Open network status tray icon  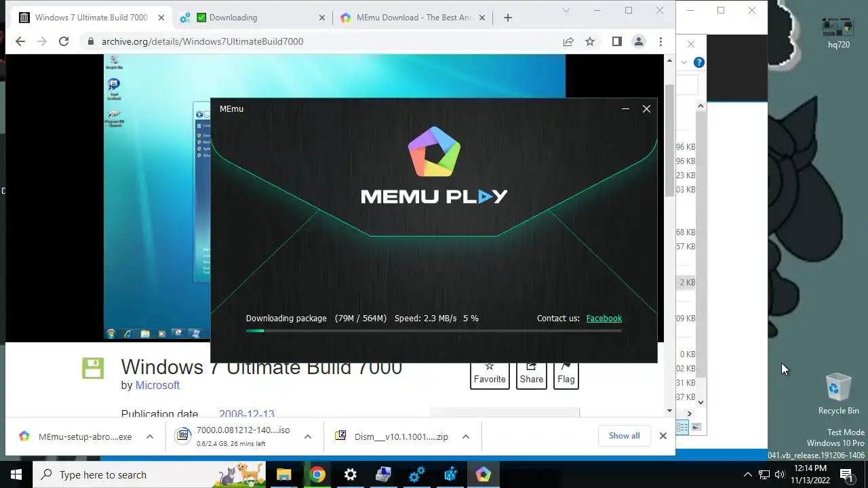coord(764,474)
